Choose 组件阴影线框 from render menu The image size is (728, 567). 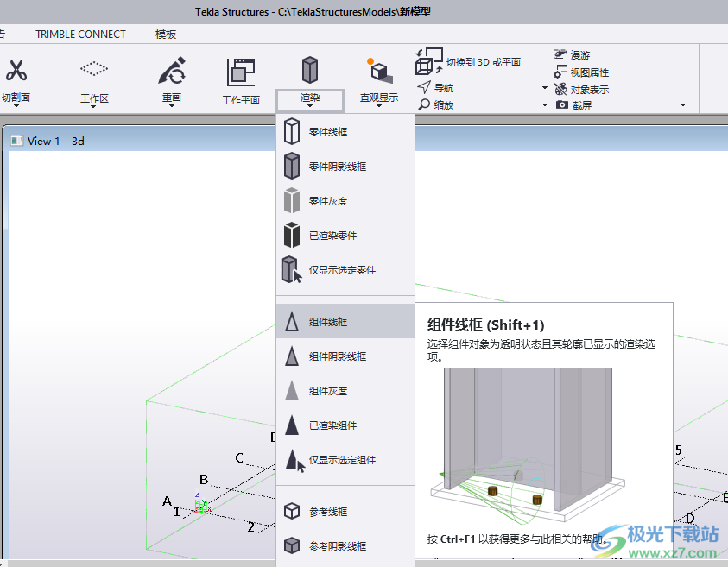(345, 356)
